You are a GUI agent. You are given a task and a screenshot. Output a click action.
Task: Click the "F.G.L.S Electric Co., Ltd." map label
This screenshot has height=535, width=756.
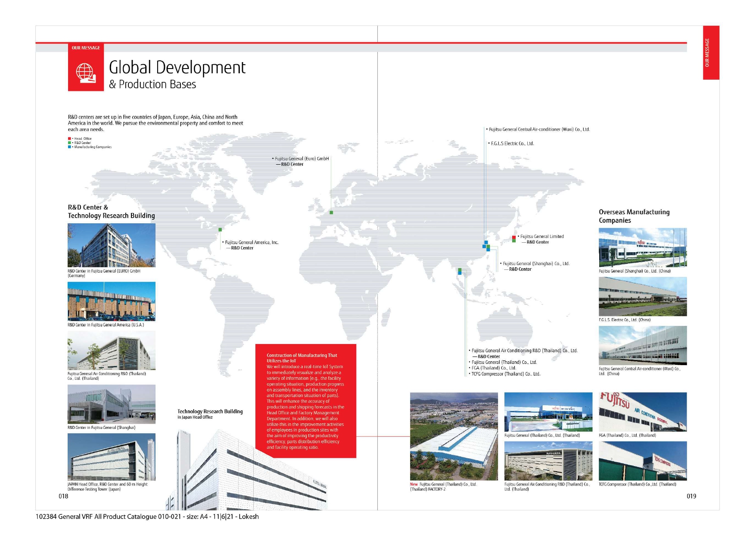tap(513, 144)
